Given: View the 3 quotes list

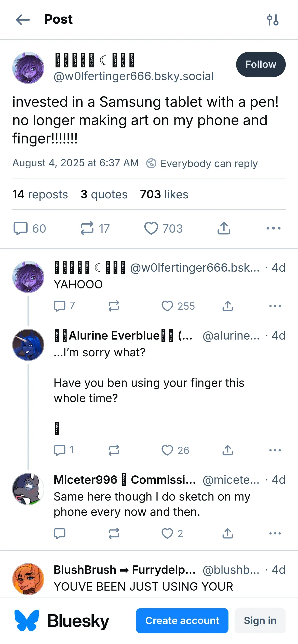Looking at the screenshot, I should pos(104,195).
